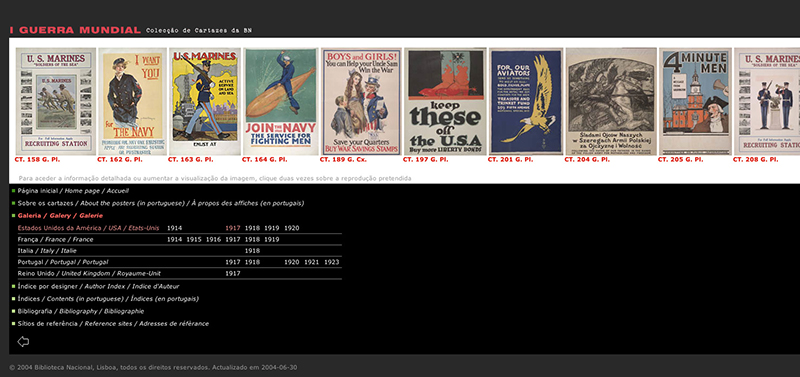800x377 pixels.
Task: Click the CT. 201 G. Pl. caption
Action: [510, 160]
